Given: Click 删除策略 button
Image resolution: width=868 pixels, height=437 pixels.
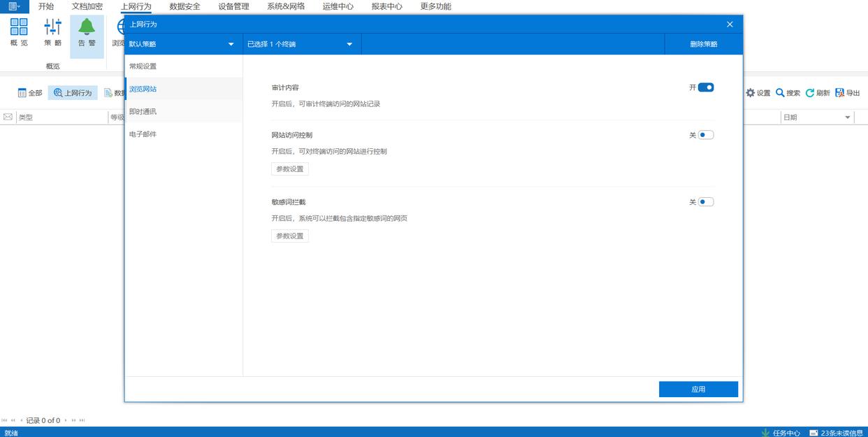Looking at the screenshot, I should [703, 44].
